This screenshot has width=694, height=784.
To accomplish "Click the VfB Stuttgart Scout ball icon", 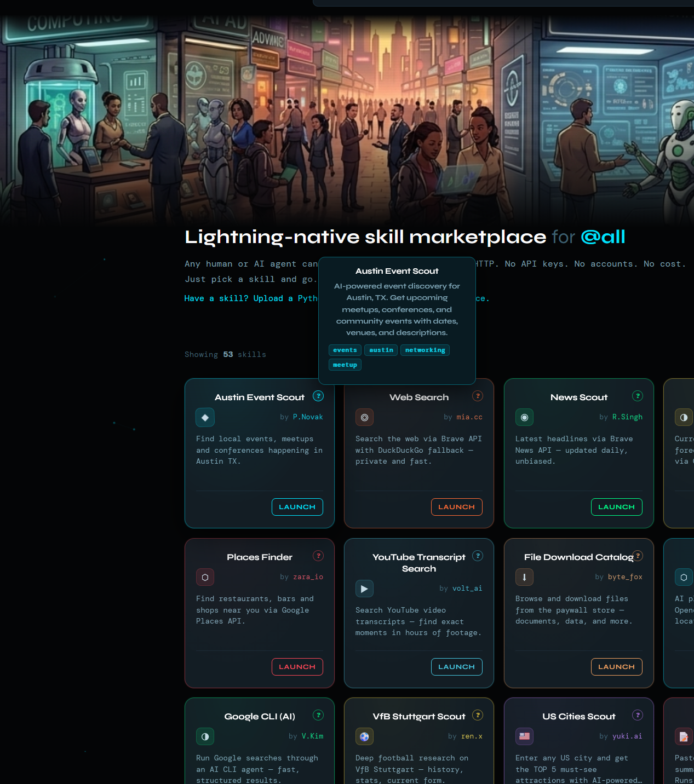I will (364, 736).
